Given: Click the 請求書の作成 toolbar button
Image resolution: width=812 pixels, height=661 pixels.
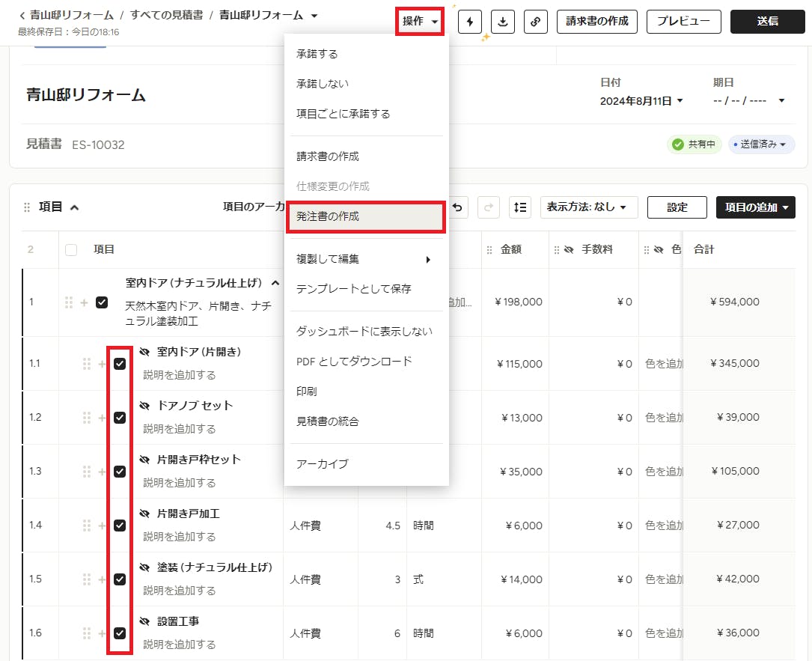Looking at the screenshot, I should click(x=596, y=22).
